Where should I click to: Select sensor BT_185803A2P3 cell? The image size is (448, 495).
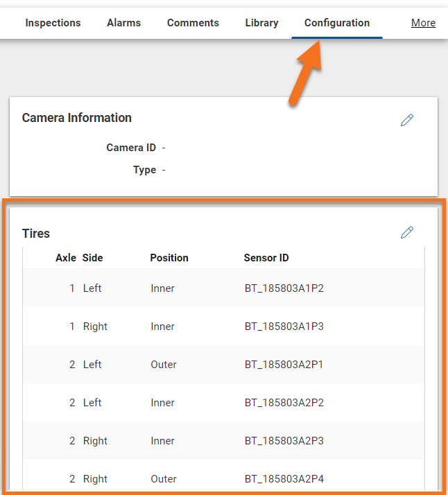point(284,441)
